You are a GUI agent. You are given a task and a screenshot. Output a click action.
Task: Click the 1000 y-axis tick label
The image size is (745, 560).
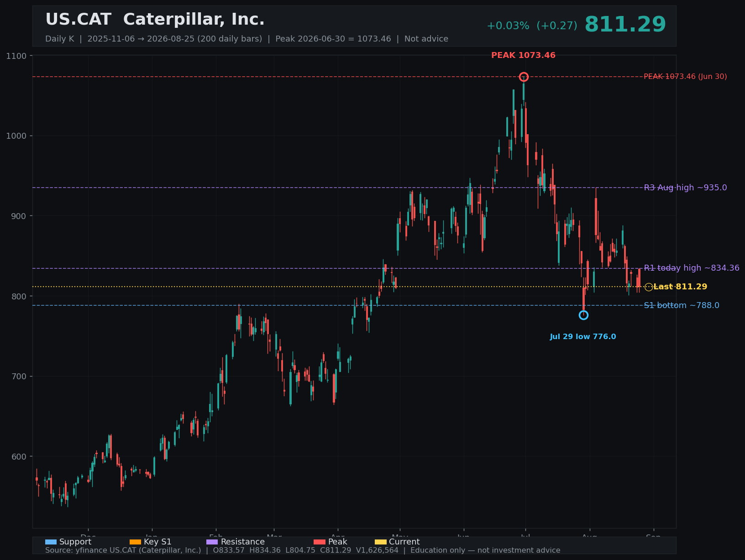16,136
